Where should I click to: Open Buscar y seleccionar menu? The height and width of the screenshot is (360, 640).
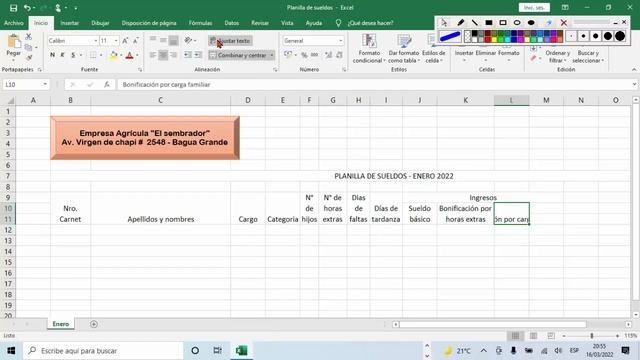click(x=588, y=56)
